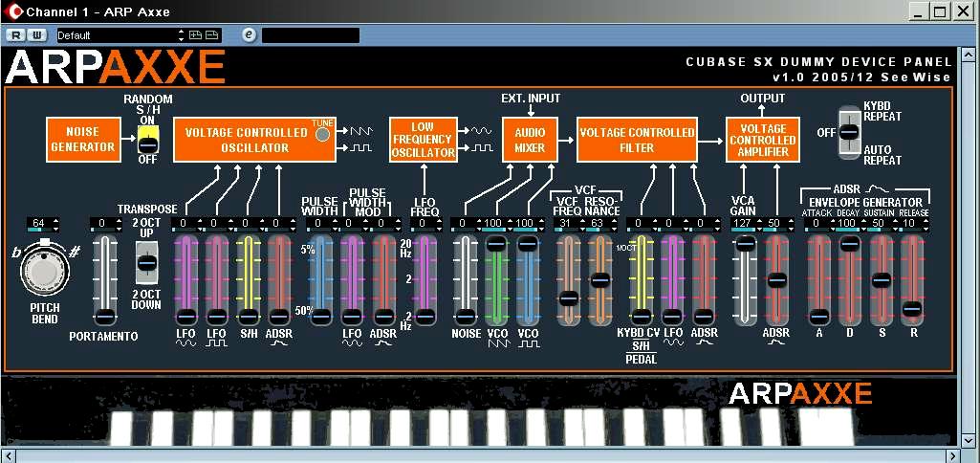Image resolution: width=980 pixels, height=463 pixels.
Task: Click the square wave symbol beside the VCO block
Action: click(361, 148)
